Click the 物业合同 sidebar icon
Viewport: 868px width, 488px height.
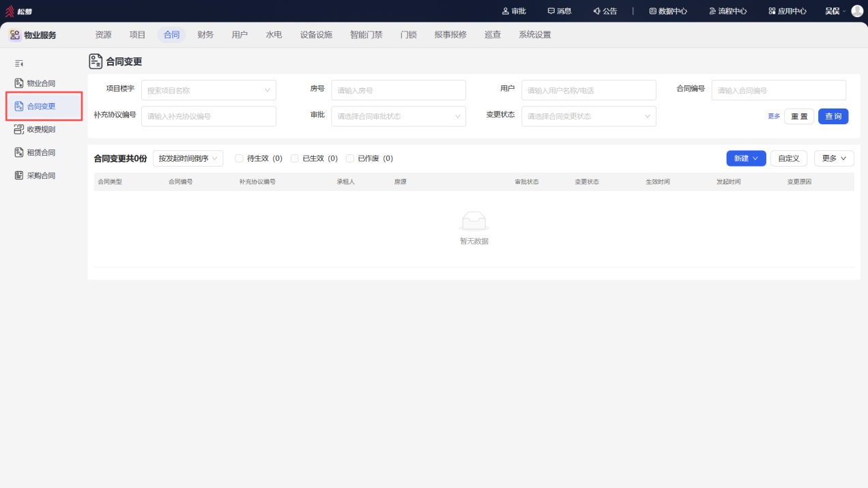pyautogui.click(x=19, y=83)
